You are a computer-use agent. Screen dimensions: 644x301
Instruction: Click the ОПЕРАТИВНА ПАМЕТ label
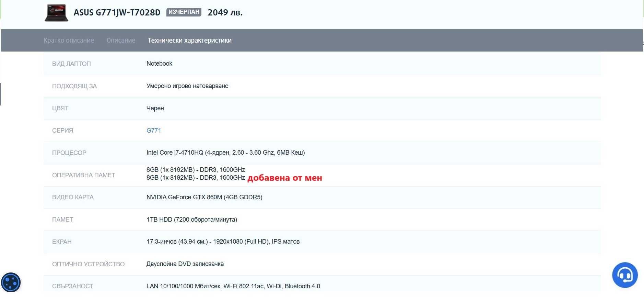pyautogui.click(x=84, y=175)
